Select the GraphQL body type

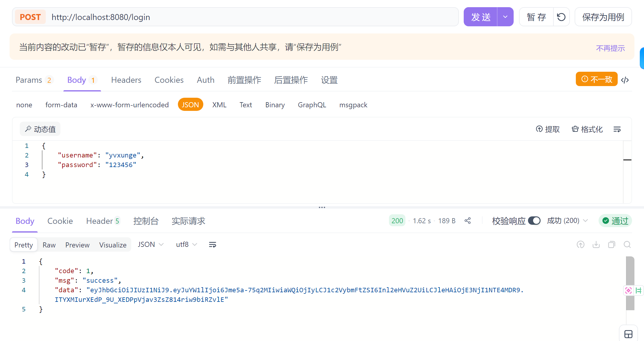coord(312,105)
